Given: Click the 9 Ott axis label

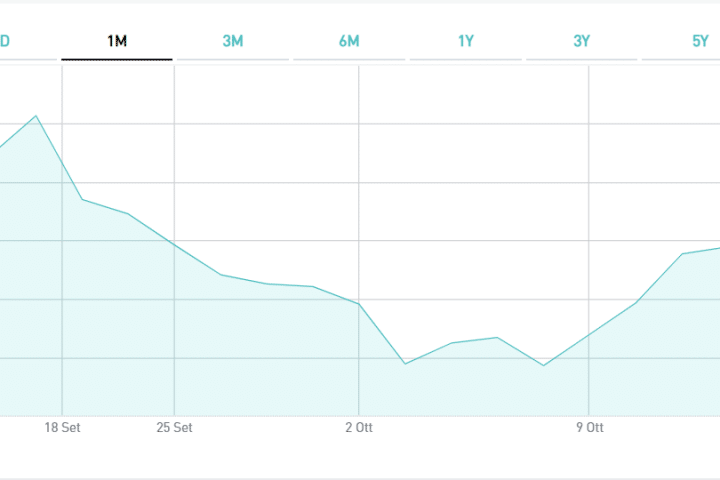Looking at the screenshot, I should 590,428.
